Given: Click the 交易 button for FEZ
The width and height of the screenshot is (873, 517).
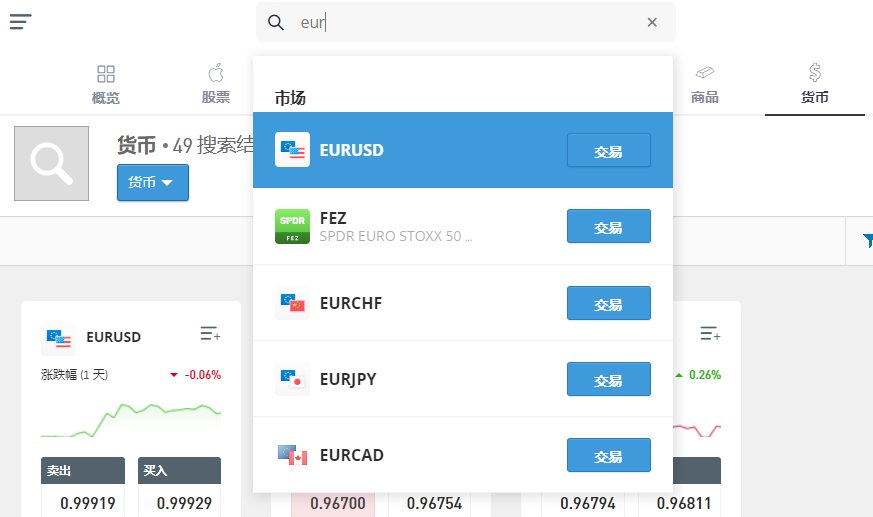Looking at the screenshot, I should coord(609,227).
